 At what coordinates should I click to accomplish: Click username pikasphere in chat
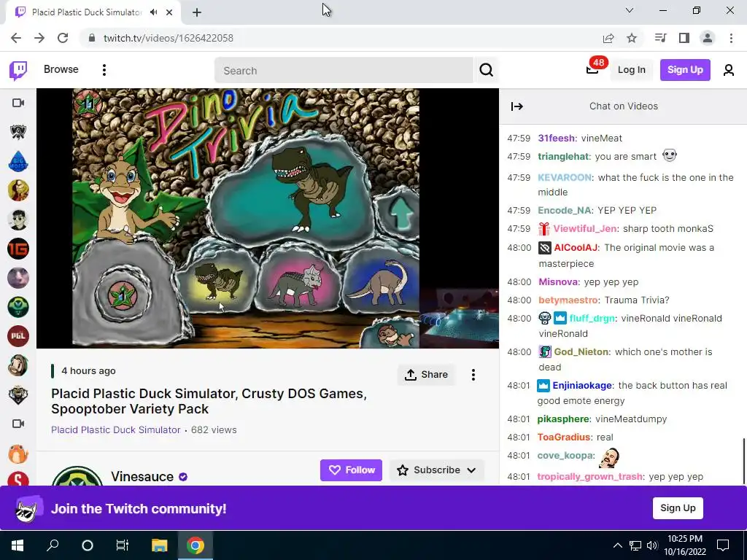[x=564, y=419]
